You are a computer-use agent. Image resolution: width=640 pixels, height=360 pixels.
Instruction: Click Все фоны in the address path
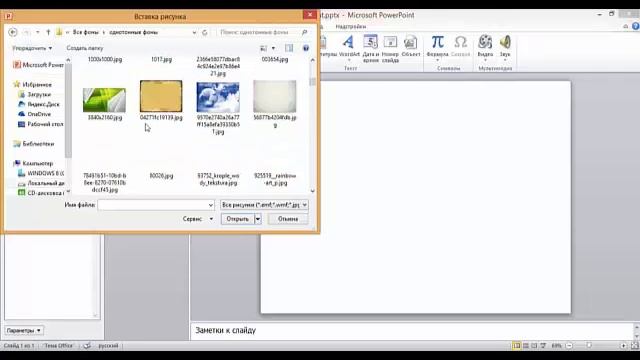pos(86,32)
